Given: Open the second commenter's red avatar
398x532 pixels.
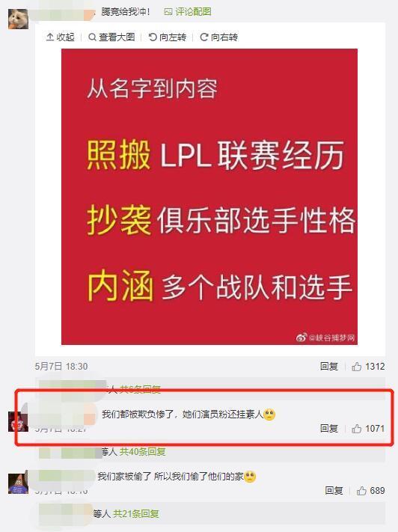Looking at the screenshot, I should coord(18,421).
